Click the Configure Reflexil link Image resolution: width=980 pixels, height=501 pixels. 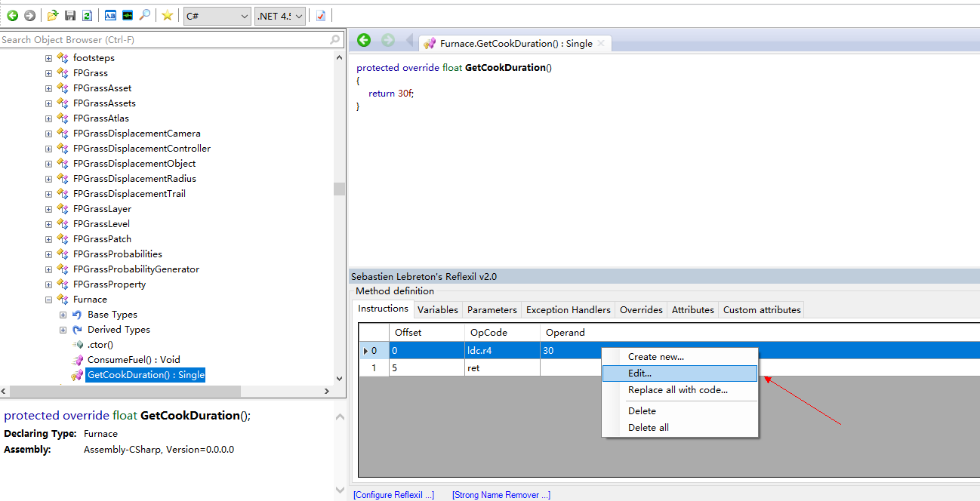(393, 495)
